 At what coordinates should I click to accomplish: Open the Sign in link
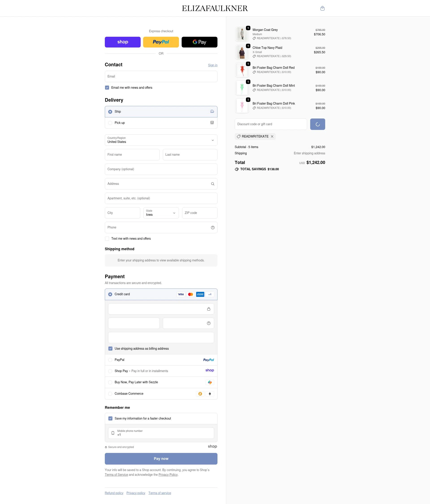[213, 65]
